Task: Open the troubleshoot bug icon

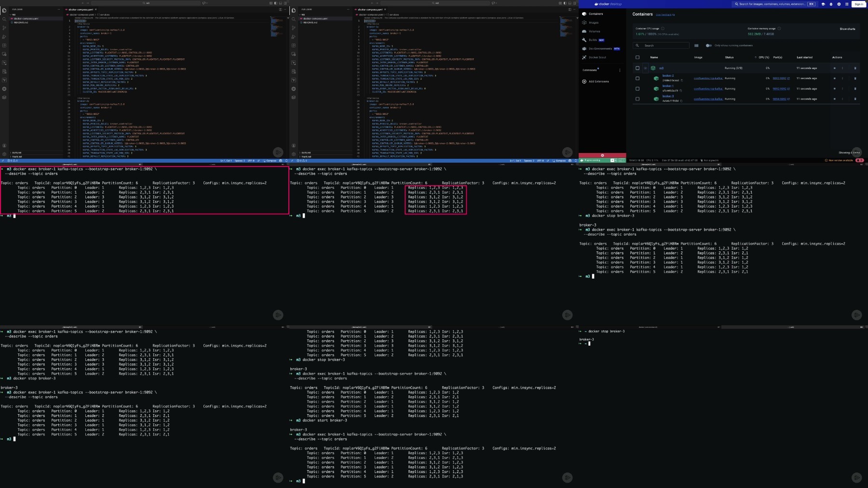Action: pos(831,4)
